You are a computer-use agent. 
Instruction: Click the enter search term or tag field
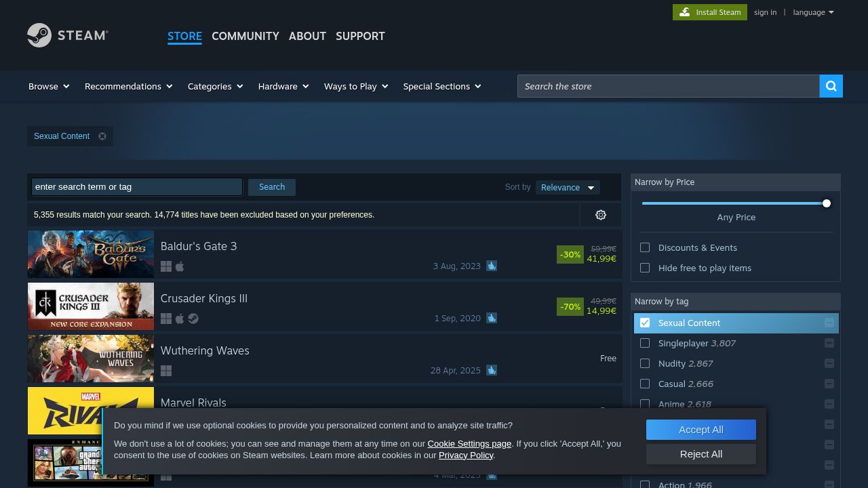(x=137, y=187)
